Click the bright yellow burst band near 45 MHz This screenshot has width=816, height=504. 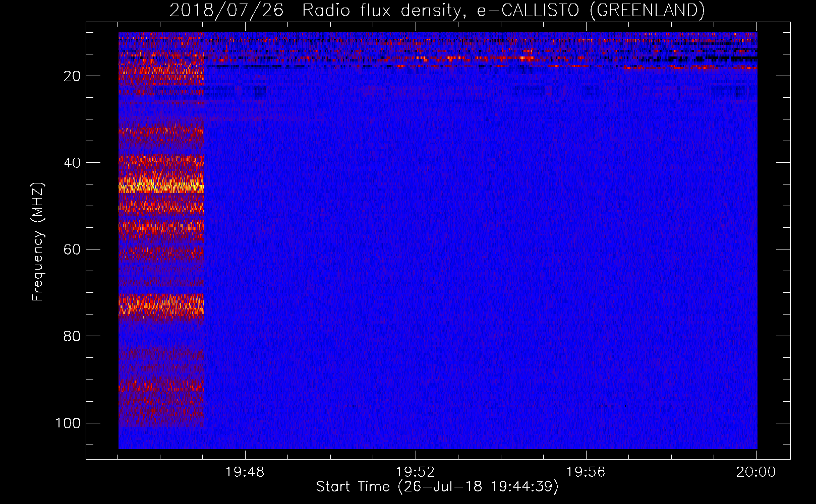[161, 186]
